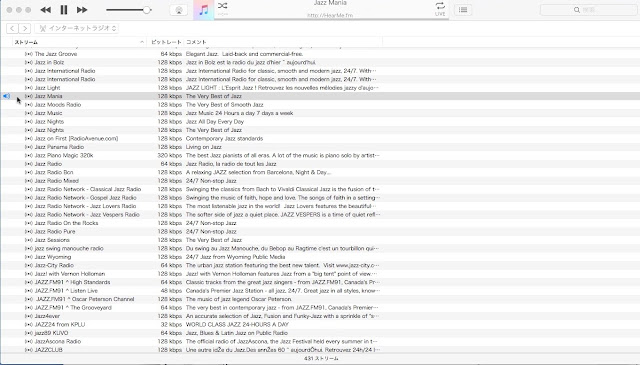Click stream icon beside Jazz Panama Radio

(x=29, y=147)
